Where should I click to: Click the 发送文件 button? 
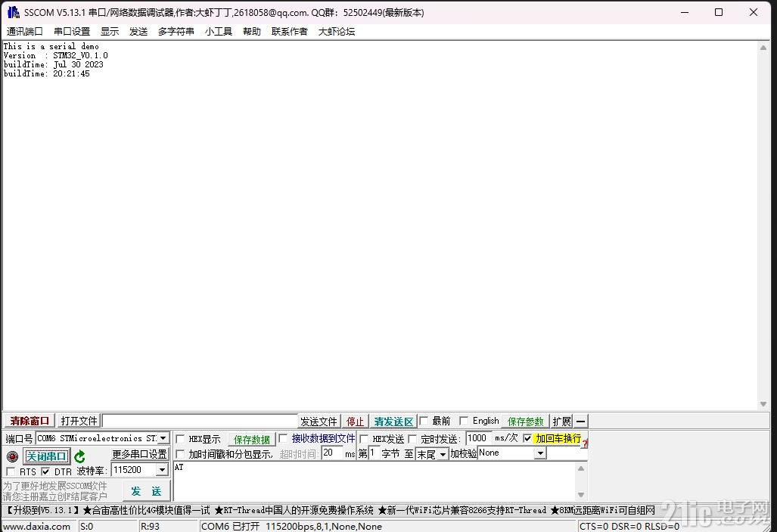319,422
